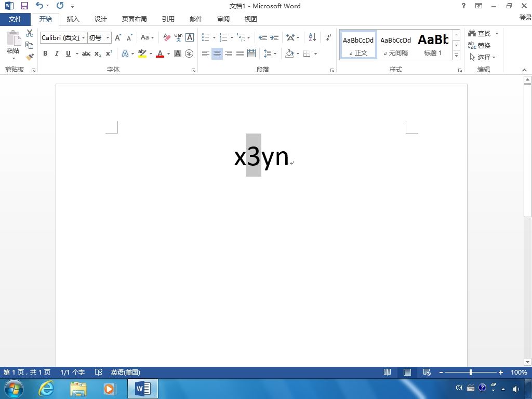The image size is (532, 399).
Task: Apply the 正文 (Normal) style
Action: click(358, 45)
